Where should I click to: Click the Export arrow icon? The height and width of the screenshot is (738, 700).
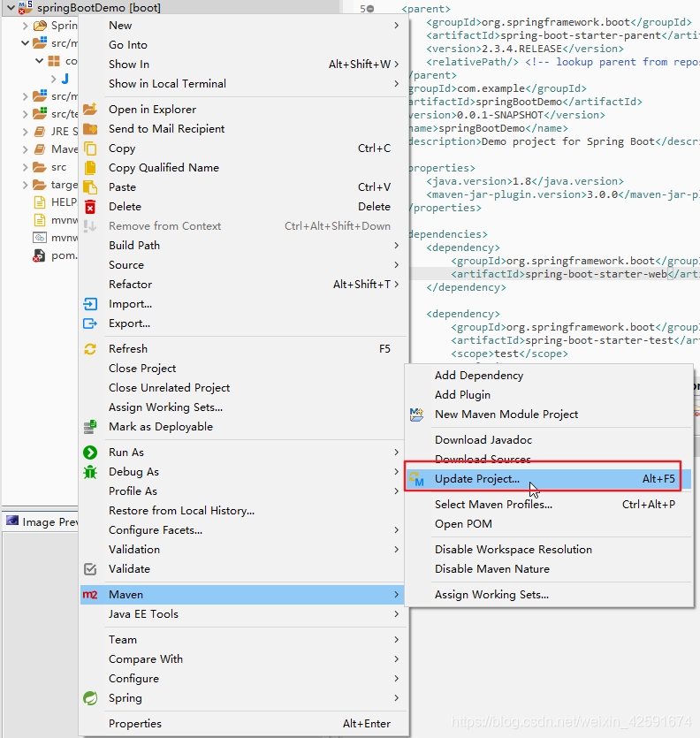[90, 323]
